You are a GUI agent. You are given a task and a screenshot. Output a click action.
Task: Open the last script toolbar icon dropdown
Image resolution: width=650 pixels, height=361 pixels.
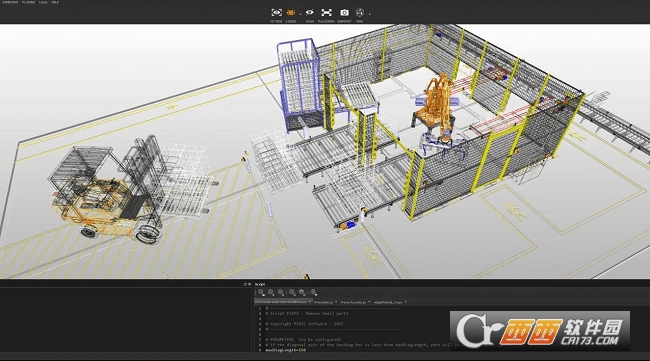click(x=313, y=293)
